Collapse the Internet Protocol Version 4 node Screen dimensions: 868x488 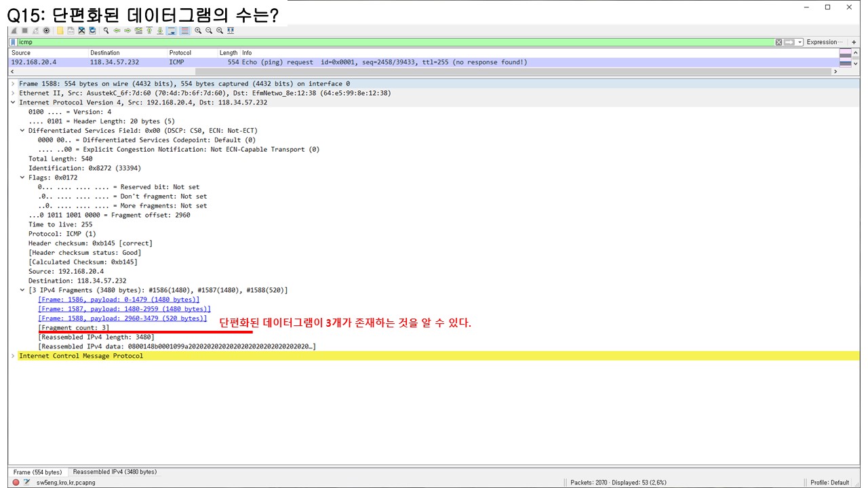(13, 103)
